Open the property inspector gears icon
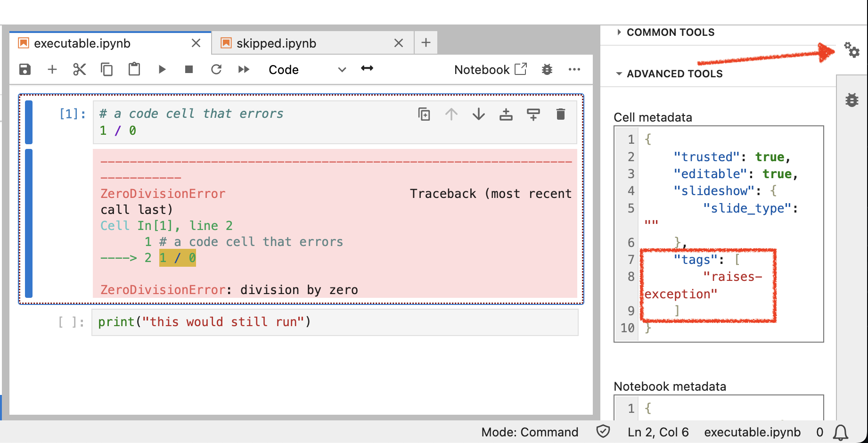This screenshot has width=868, height=443. pos(852,50)
